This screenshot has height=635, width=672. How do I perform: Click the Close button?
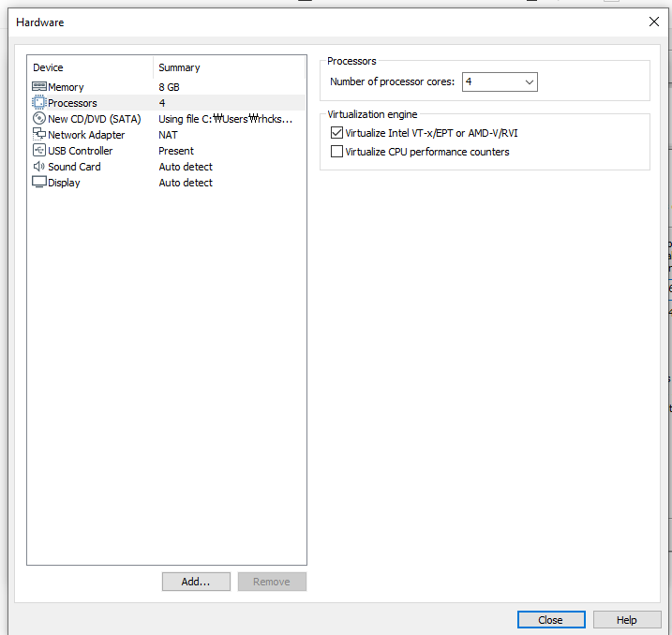[x=551, y=620]
